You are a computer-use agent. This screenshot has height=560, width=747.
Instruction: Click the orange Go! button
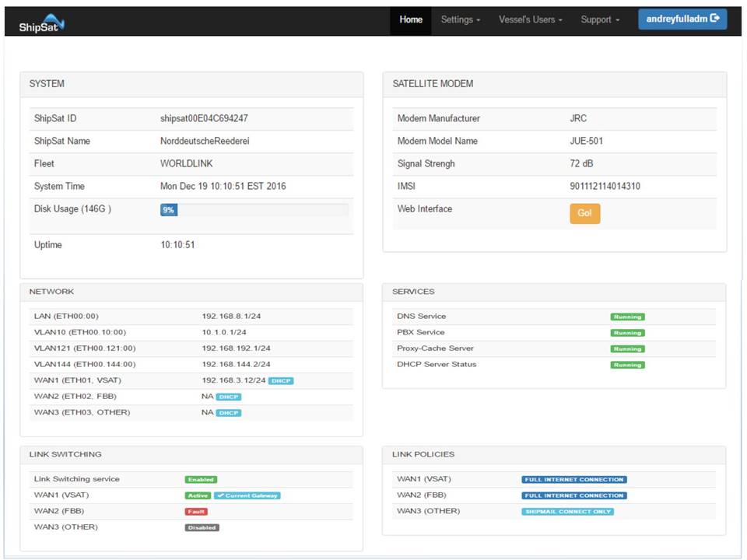tap(584, 213)
